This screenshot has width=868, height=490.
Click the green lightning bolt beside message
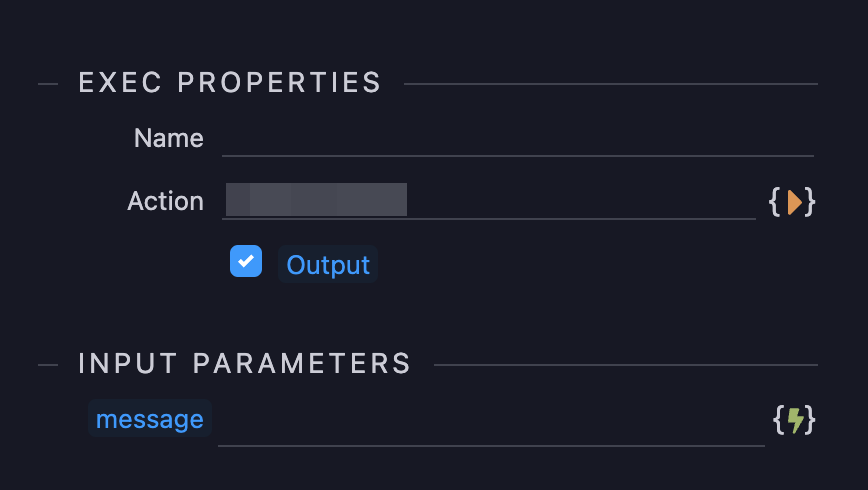pos(796,420)
